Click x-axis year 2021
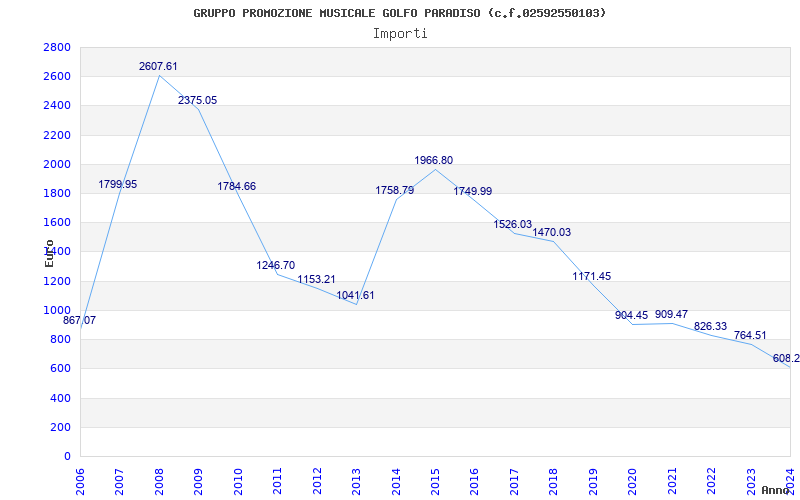 coord(672,481)
